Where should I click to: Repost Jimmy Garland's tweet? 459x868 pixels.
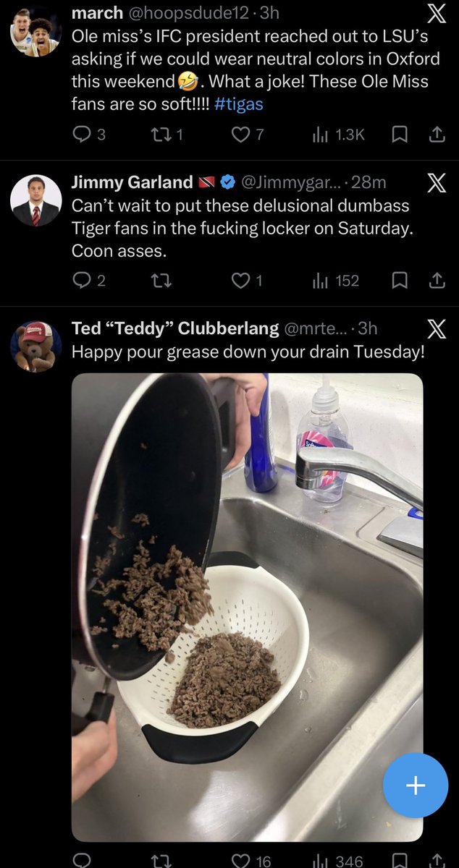pyautogui.click(x=160, y=281)
